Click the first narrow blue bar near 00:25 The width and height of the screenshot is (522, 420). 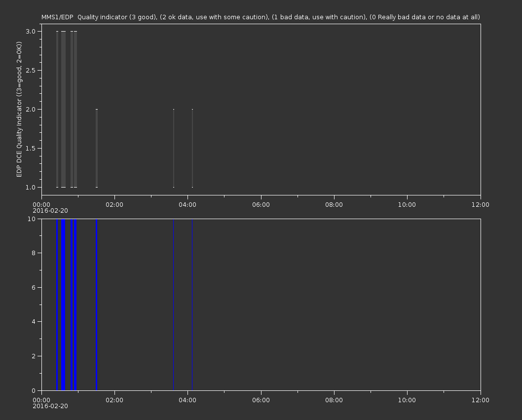point(57,305)
